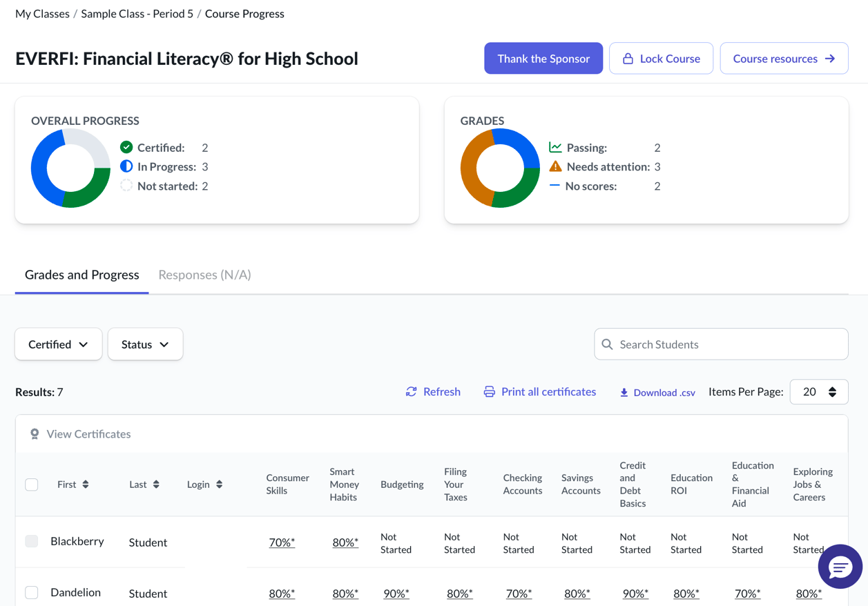The image size is (868, 606).
Task: Select Download .csv
Action: coord(657,392)
